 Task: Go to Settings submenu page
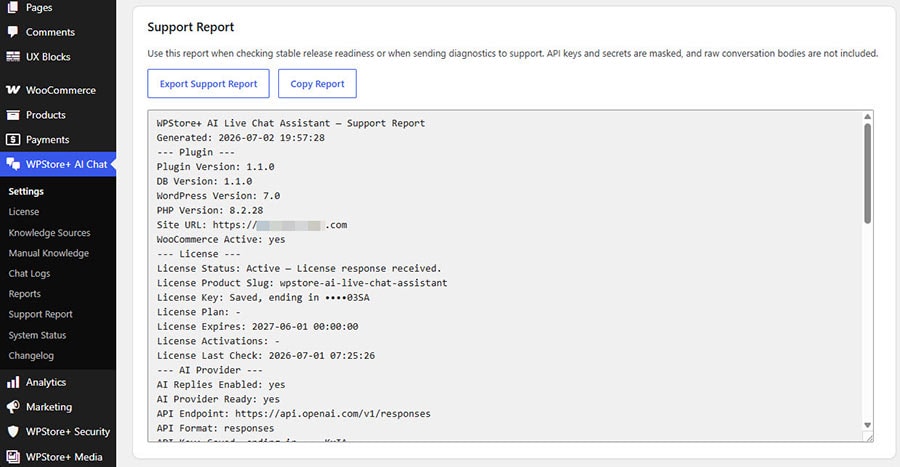coord(26,191)
